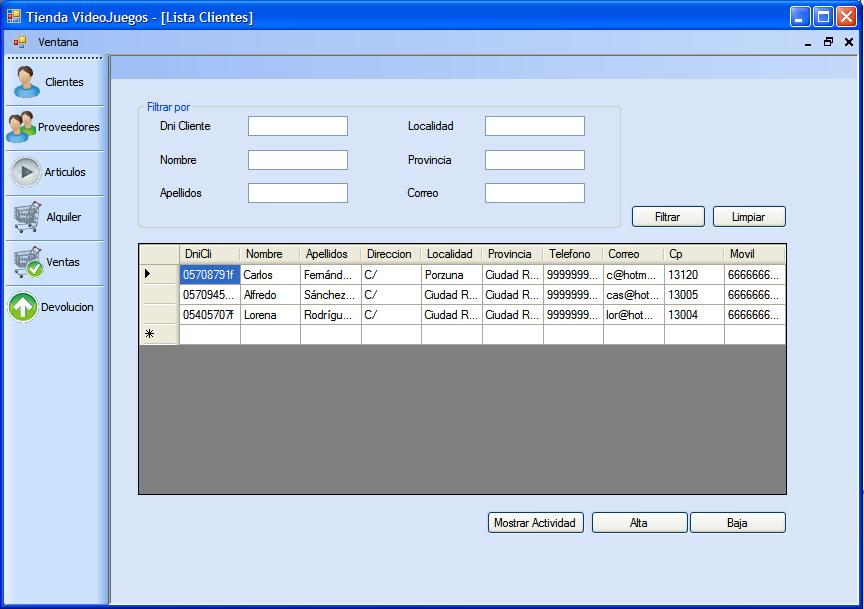The height and width of the screenshot is (609, 864).
Task: Open the Devolucion green arrow icon
Action: pos(23,307)
